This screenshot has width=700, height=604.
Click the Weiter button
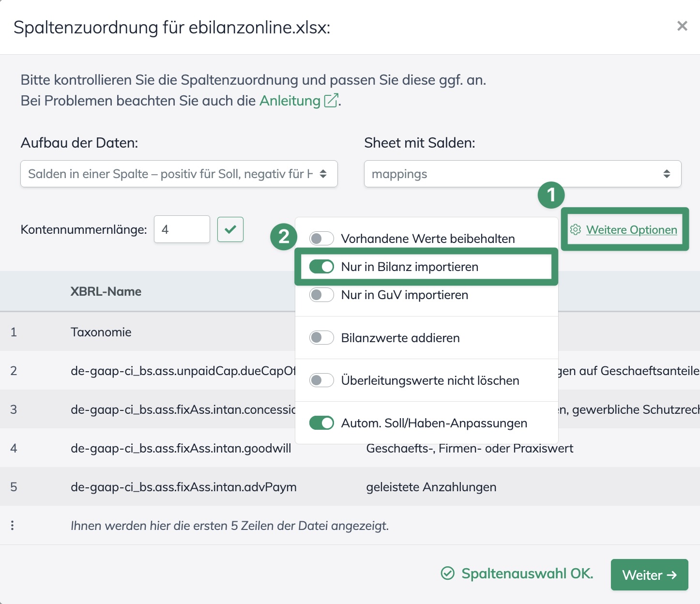[649, 575]
